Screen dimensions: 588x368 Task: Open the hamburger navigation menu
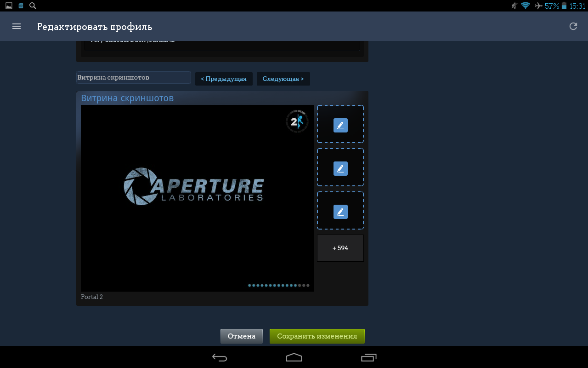17,26
